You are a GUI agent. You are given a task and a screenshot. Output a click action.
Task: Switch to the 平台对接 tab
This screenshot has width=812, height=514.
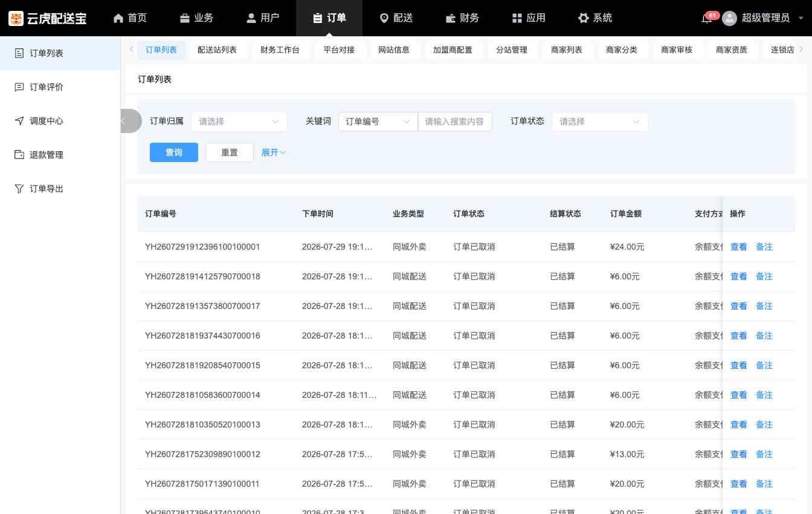[x=339, y=50]
